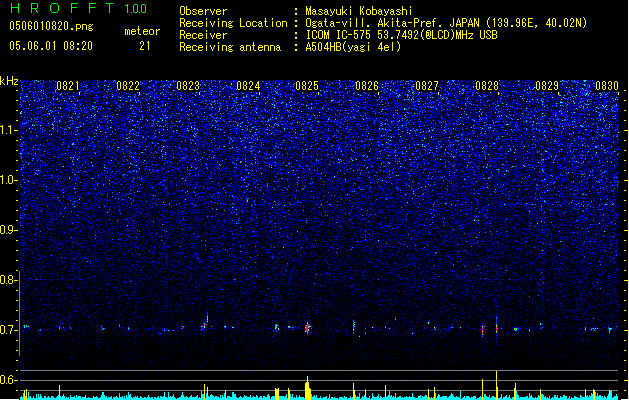
Task: Click the 0822 time marker
Action: pos(128,86)
